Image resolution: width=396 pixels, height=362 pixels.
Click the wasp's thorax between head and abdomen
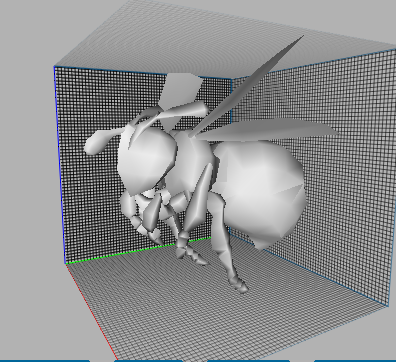pos(193,162)
